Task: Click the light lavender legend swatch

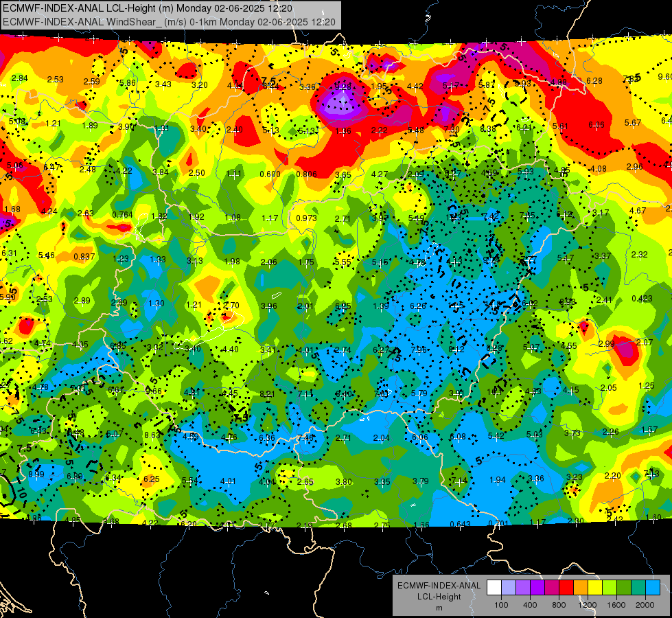Action: [x=509, y=588]
